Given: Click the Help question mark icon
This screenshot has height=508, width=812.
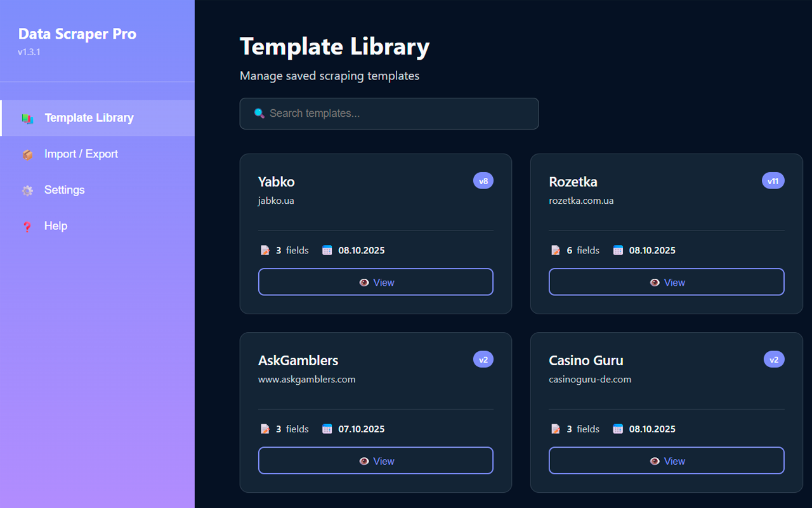Looking at the screenshot, I should (x=27, y=227).
